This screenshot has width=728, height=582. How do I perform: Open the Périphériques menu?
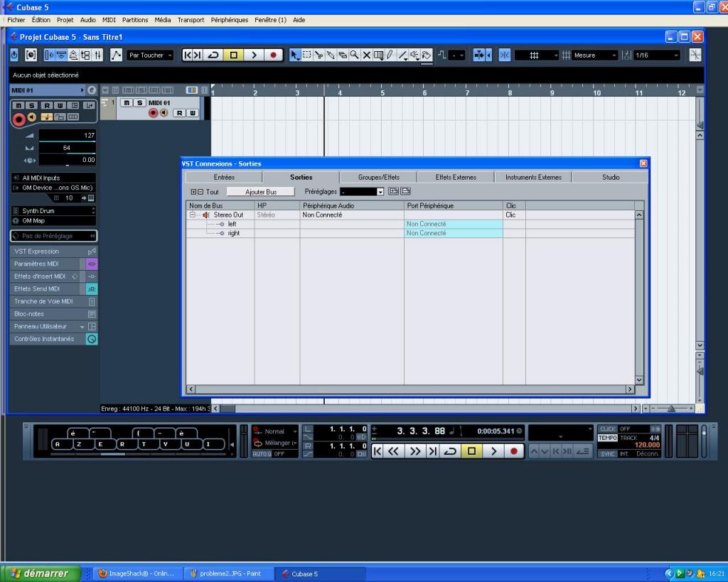click(x=230, y=20)
